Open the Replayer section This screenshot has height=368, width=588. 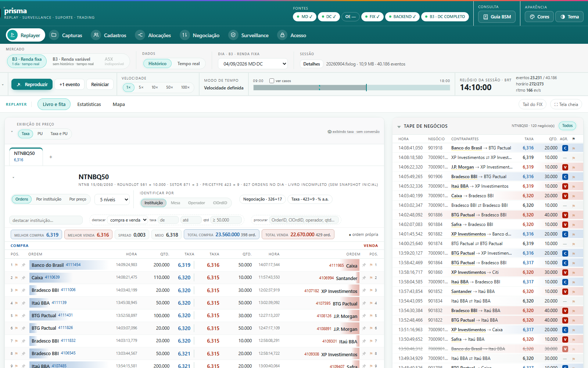point(25,35)
